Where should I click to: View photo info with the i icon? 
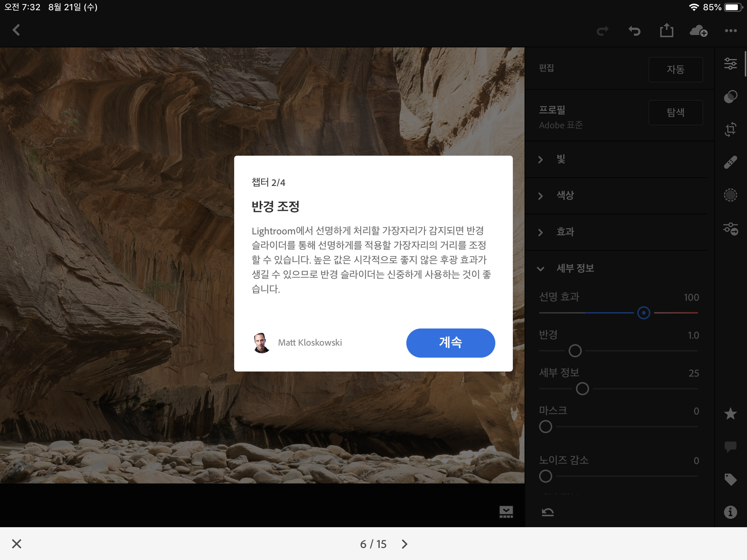click(731, 512)
